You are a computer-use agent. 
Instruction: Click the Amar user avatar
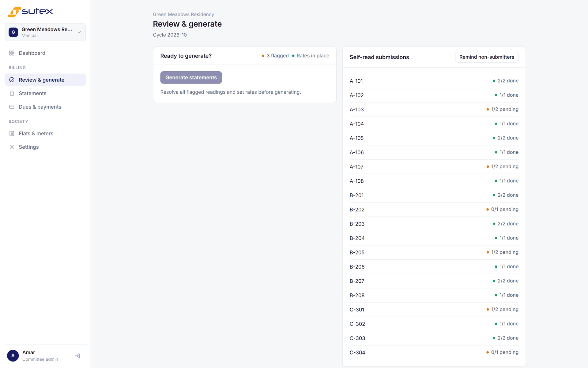pos(13,355)
